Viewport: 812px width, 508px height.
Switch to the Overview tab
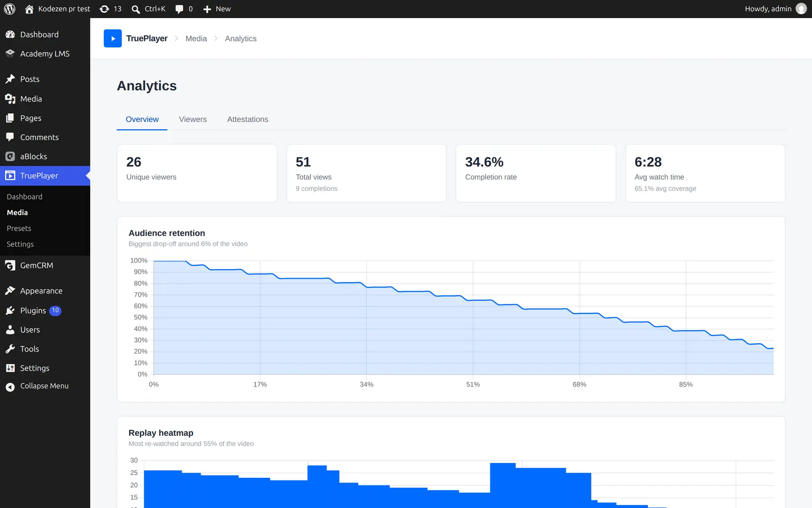142,119
